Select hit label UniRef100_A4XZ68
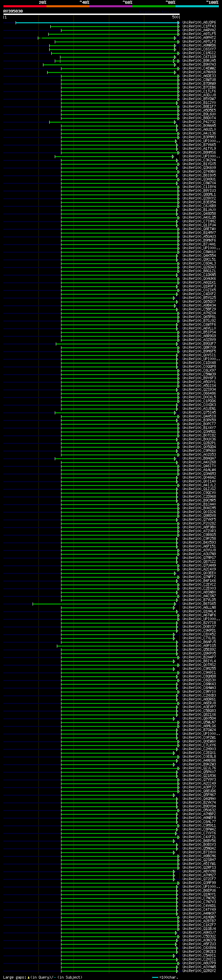The image size is (222, 980). [x=199, y=462]
